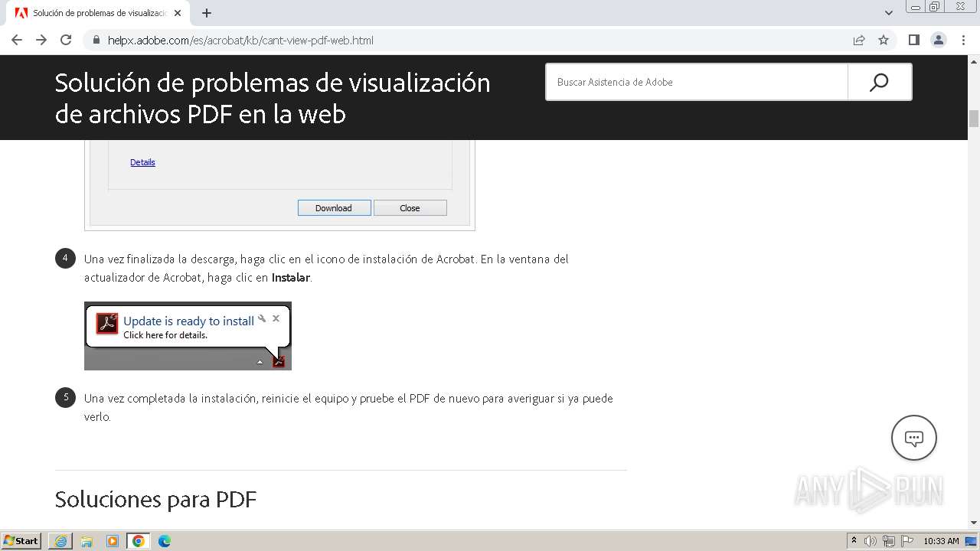Toggle the browser side panel
This screenshot has height=551, width=980.
[914, 40]
